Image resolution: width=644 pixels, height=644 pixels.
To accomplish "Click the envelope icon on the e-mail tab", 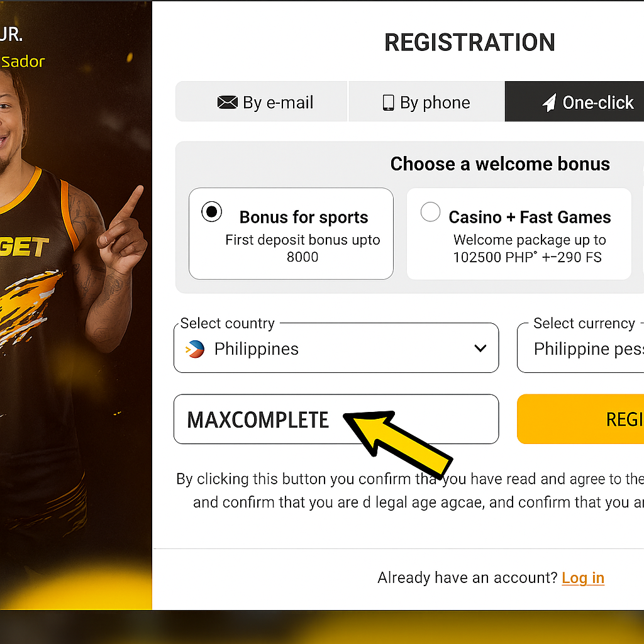I will pos(227,103).
